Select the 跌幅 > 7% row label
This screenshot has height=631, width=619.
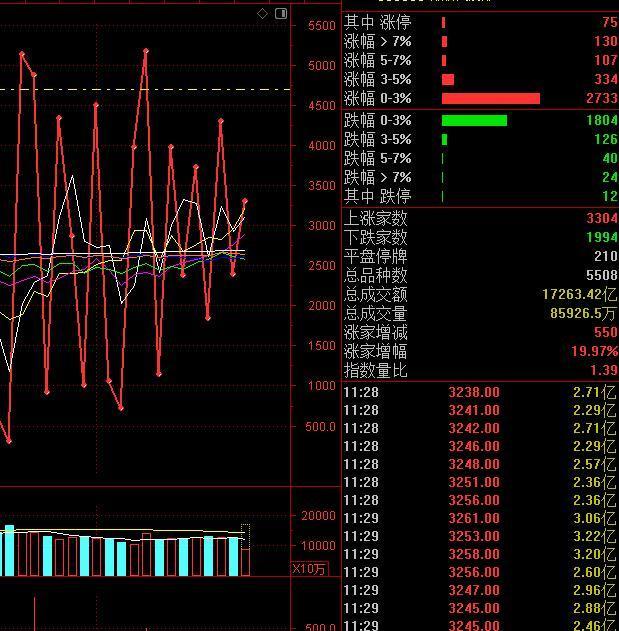(x=378, y=177)
